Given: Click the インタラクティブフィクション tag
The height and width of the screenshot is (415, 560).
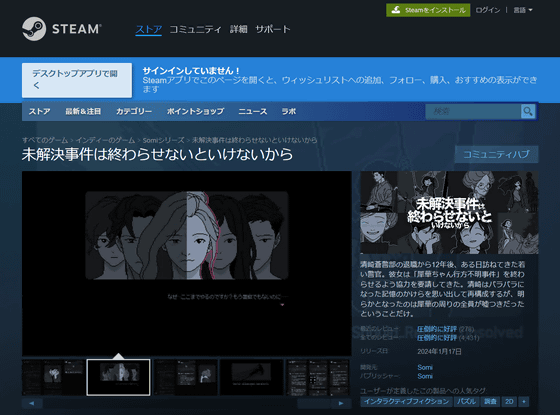Looking at the screenshot, I should pyautogui.click(x=406, y=401).
